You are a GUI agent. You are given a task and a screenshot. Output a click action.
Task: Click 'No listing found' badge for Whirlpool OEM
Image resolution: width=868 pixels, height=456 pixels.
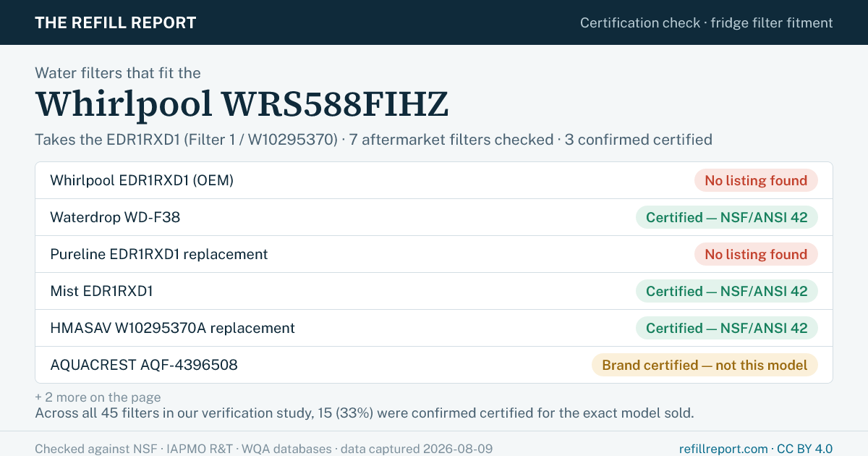click(756, 180)
